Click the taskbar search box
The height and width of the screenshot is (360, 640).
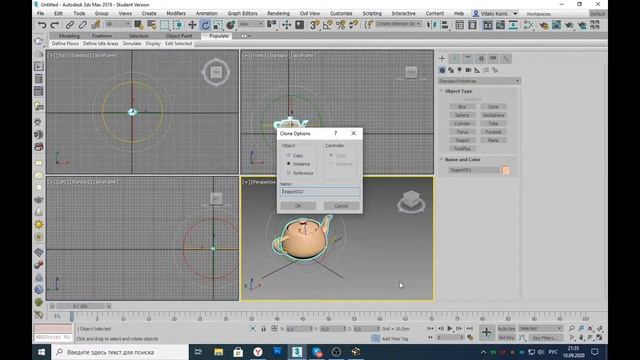tap(120, 352)
